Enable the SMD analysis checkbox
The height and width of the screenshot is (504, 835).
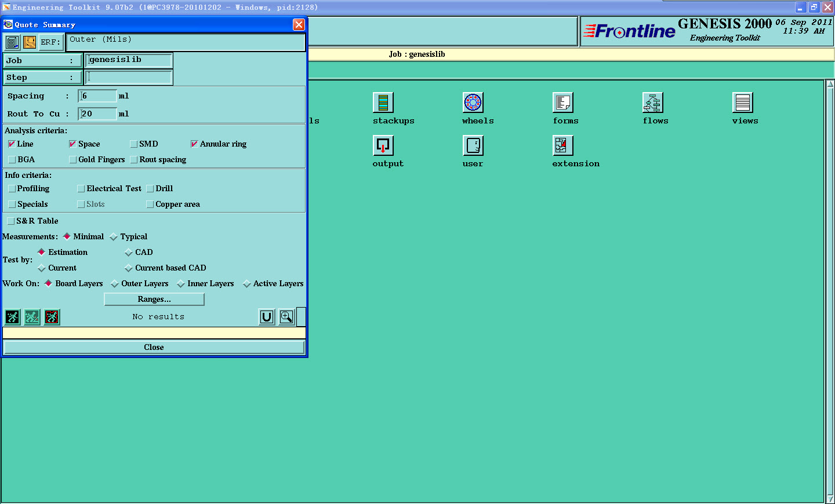134,144
